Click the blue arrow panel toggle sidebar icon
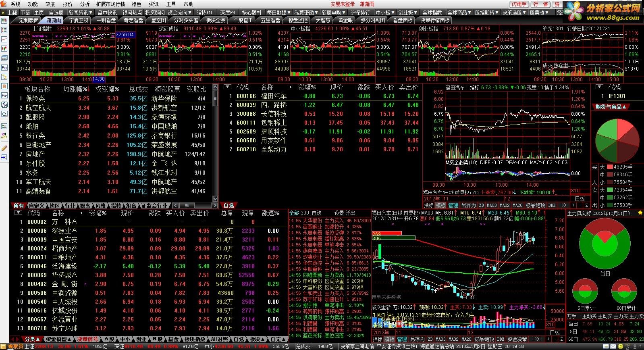This screenshot has height=350, width=644. 4,157
